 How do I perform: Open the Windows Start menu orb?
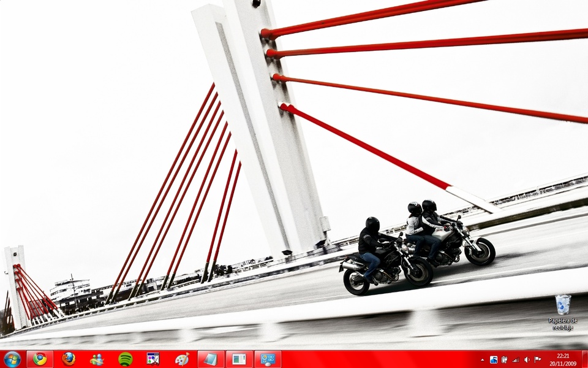pyautogui.click(x=12, y=359)
